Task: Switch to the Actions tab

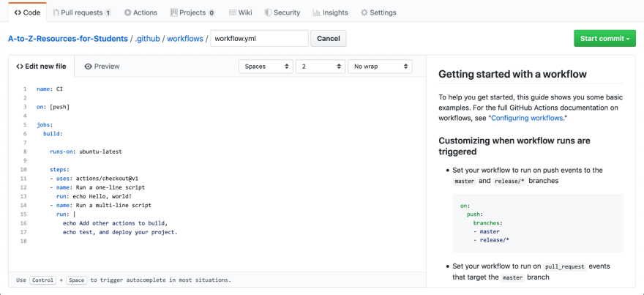Action: [141, 12]
